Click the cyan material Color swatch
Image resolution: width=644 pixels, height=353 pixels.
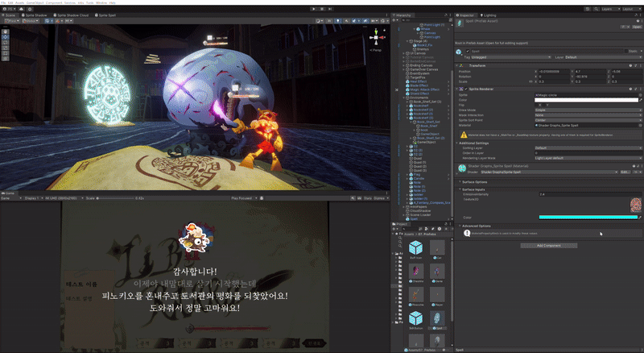[x=588, y=218]
